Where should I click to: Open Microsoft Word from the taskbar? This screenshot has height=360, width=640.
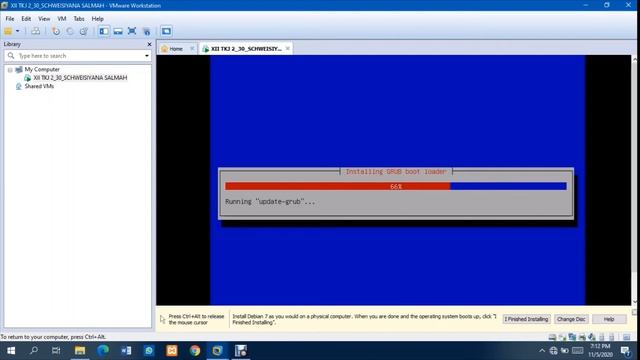click(126, 351)
